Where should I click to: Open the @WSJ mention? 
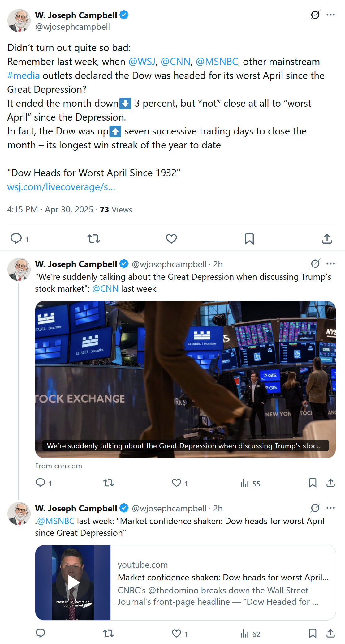point(142,62)
